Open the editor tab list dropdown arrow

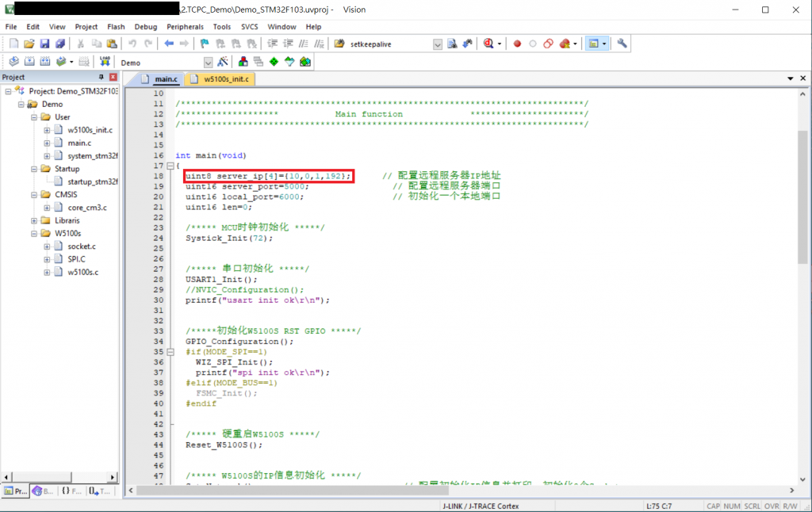(x=791, y=78)
